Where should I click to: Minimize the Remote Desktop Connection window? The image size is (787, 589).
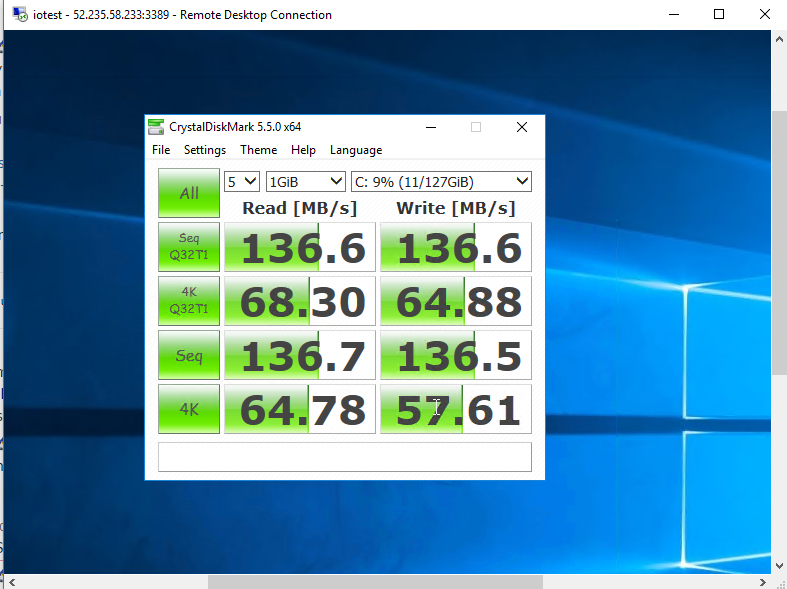click(673, 15)
